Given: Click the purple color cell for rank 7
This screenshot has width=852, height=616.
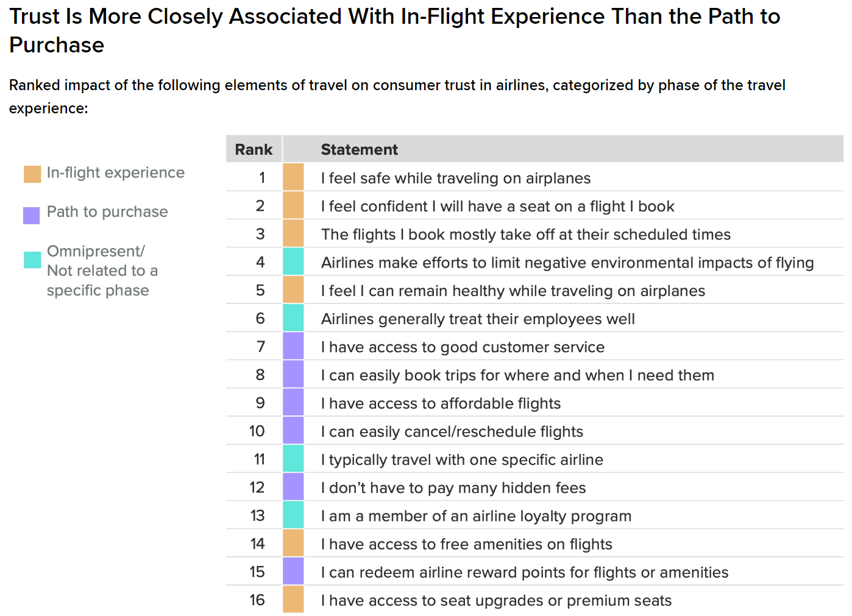Looking at the screenshot, I should coord(293,346).
